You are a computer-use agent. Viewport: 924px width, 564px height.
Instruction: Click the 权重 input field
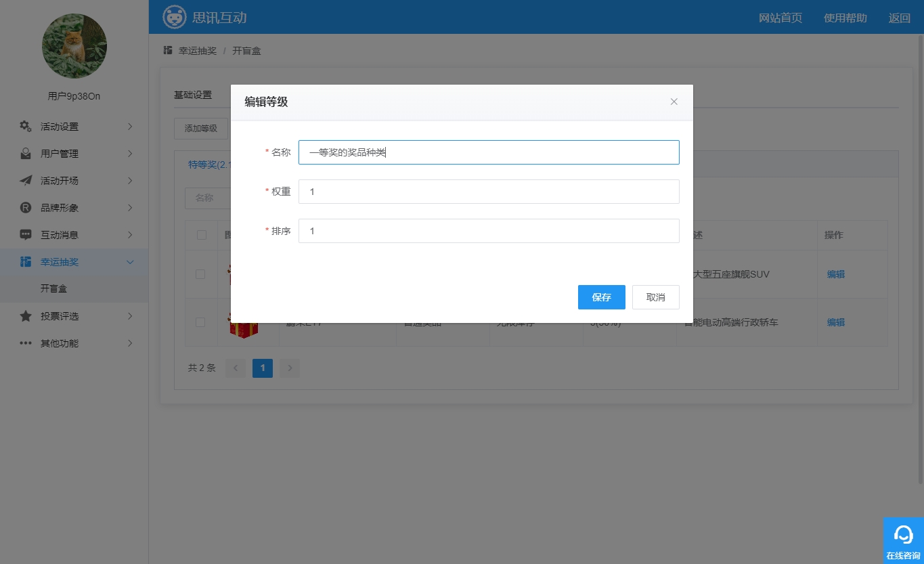tap(488, 192)
